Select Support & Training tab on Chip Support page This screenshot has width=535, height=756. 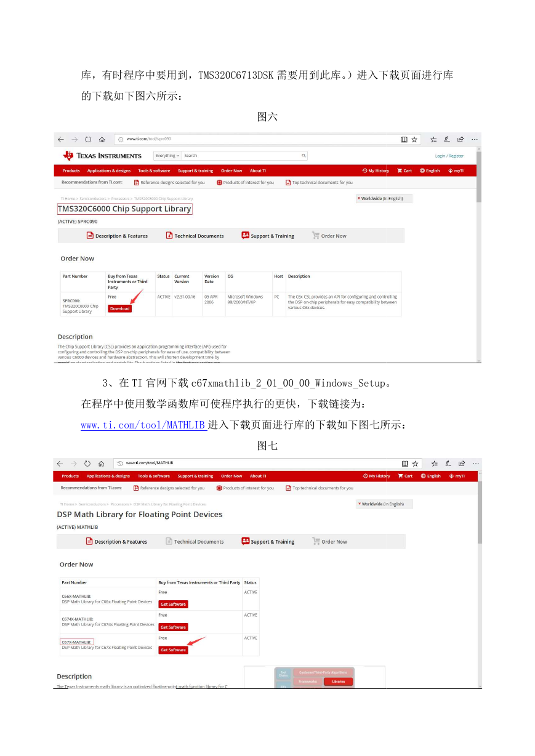point(267,236)
